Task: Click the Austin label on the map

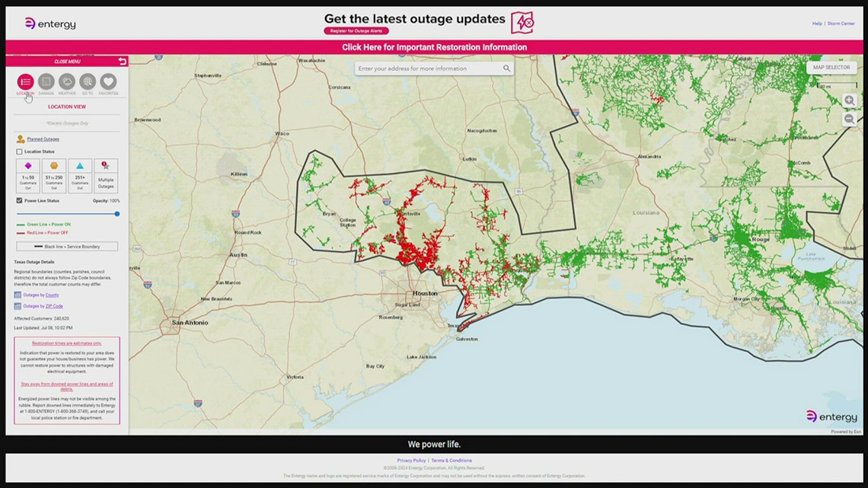Action: (238, 255)
